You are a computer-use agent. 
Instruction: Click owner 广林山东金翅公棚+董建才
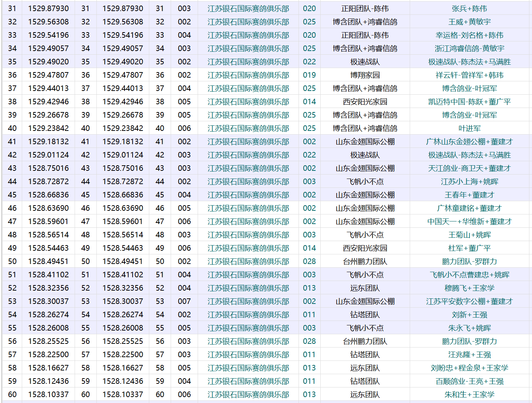469,142
